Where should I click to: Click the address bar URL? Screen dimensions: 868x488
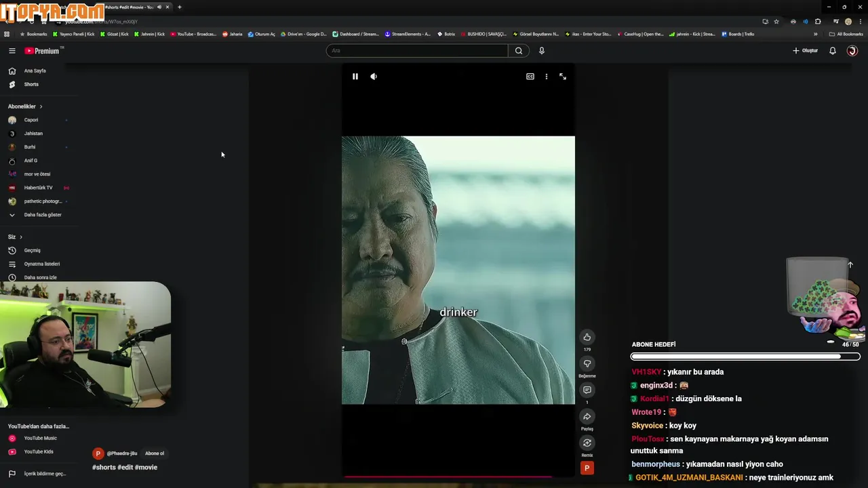101,22
